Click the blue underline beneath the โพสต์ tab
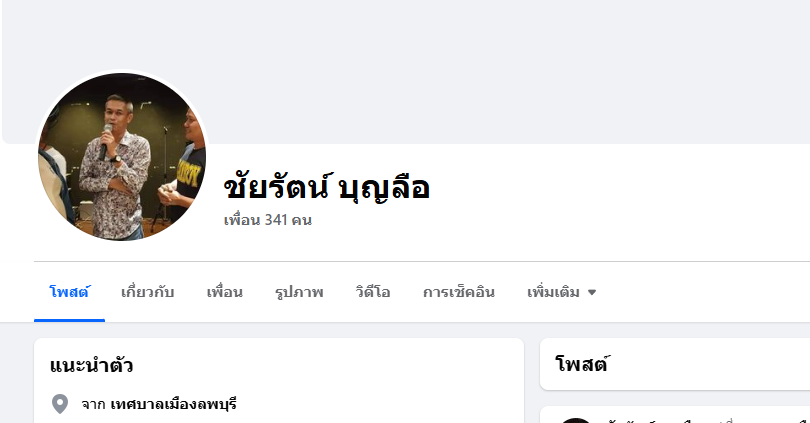The image size is (810, 423). point(69,320)
